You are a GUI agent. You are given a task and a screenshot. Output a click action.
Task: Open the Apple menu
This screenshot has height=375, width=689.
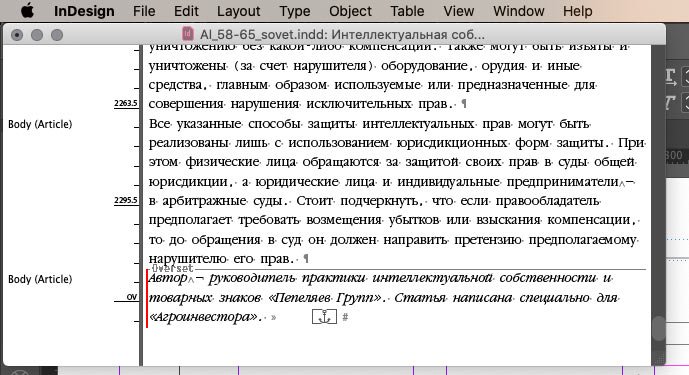point(27,11)
